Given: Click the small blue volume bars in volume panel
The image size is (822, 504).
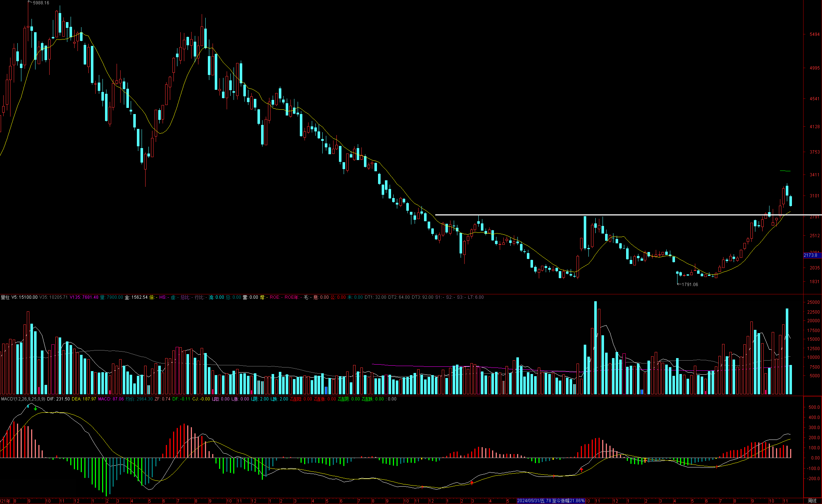Looking at the screenshot, I should click(326, 390).
